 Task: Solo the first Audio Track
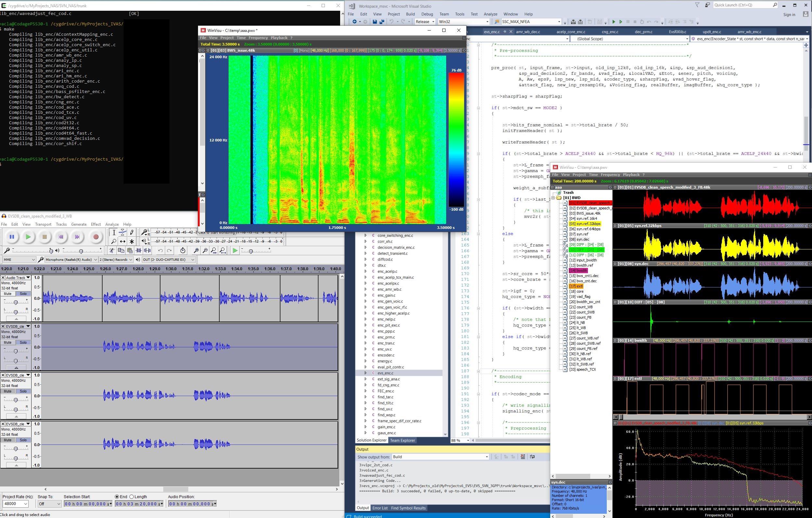coord(23,294)
